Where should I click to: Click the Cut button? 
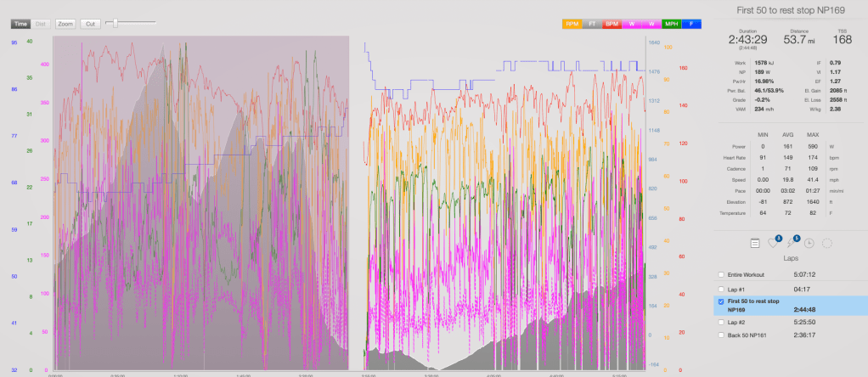click(90, 24)
